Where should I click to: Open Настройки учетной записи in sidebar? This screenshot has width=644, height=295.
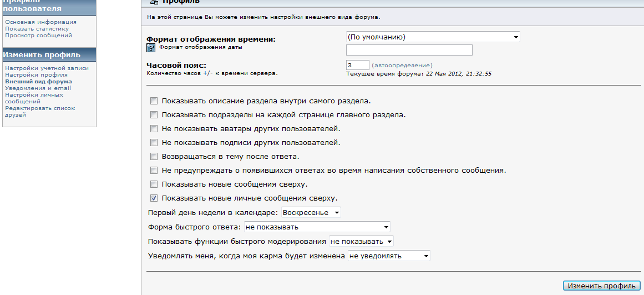coord(47,68)
